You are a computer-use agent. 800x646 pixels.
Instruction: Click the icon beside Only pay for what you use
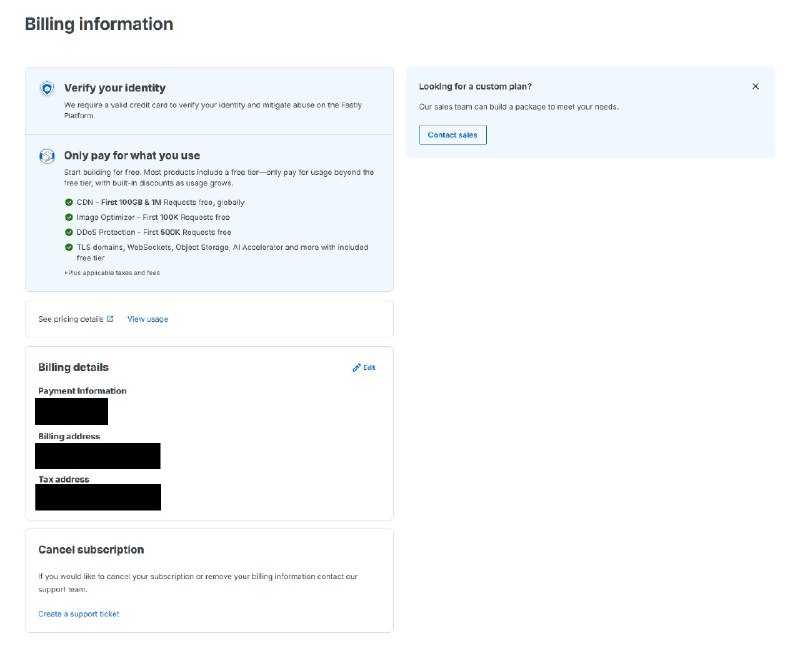point(47,156)
